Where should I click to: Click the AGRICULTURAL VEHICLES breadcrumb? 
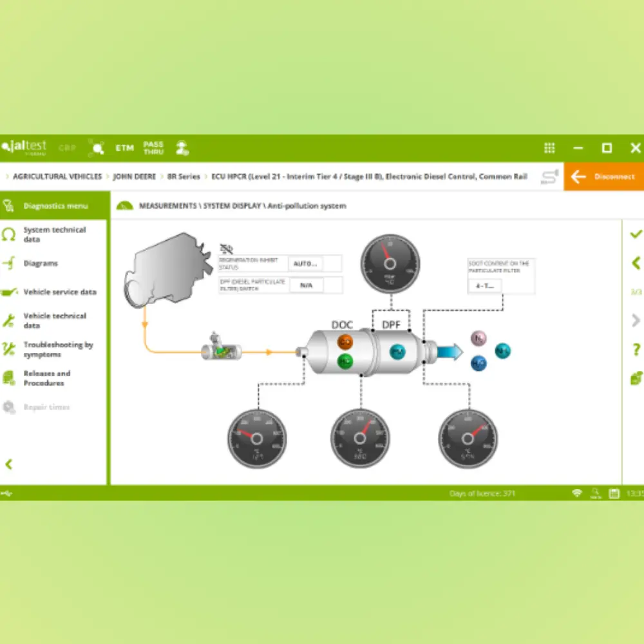[57, 176]
